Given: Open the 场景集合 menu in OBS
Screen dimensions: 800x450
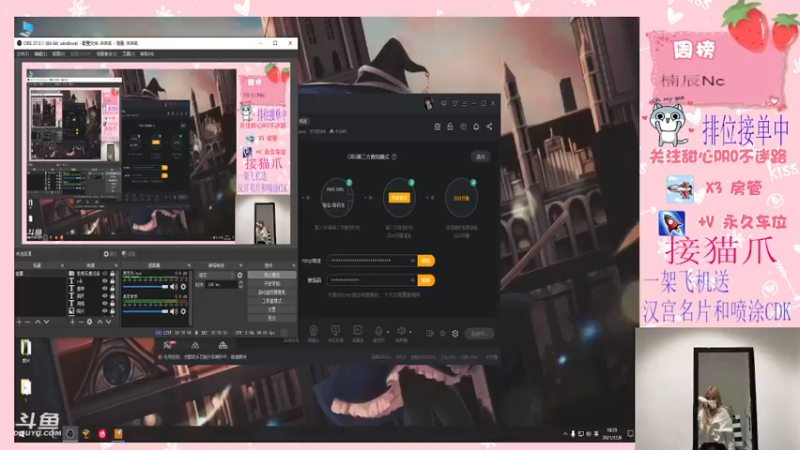Looking at the screenshot, I should pos(107,54).
